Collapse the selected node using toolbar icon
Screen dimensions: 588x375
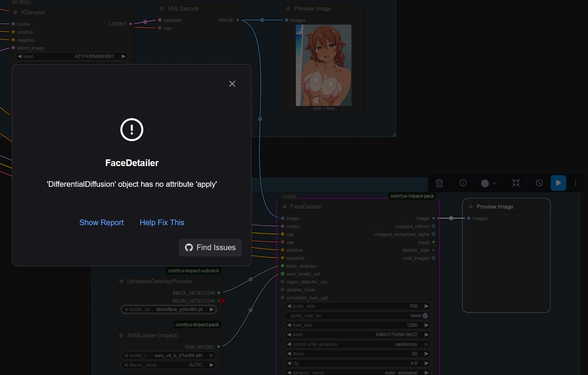click(x=516, y=183)
